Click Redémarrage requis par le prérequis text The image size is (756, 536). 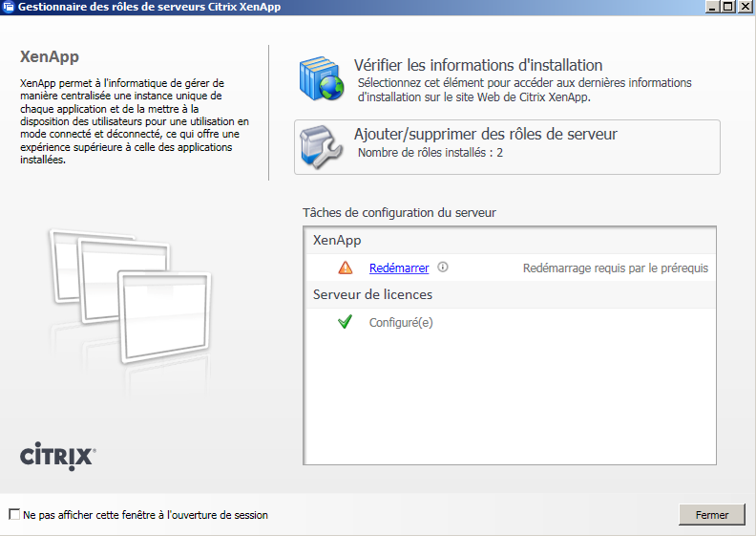point(616,268)
